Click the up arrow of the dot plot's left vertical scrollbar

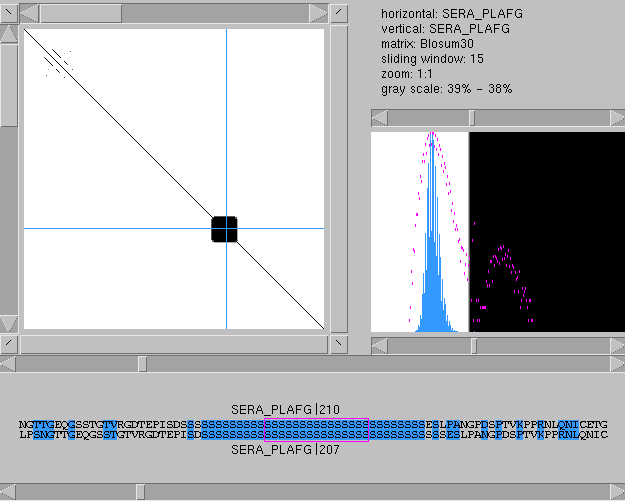tap(9, 34)
